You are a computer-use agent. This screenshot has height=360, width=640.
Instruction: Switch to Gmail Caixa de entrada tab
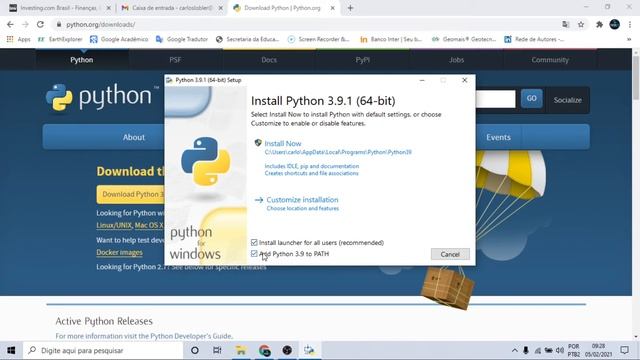click(171, 8)
